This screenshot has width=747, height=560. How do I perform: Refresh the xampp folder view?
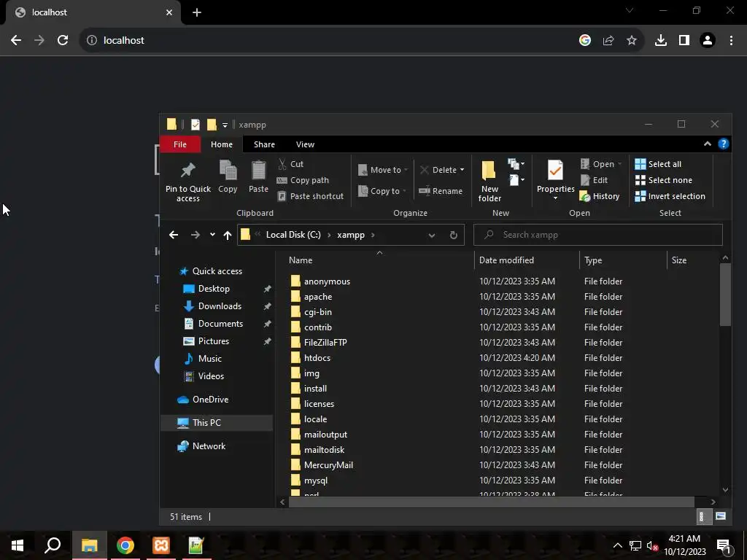pyautogui.click(x=454, y=235)
